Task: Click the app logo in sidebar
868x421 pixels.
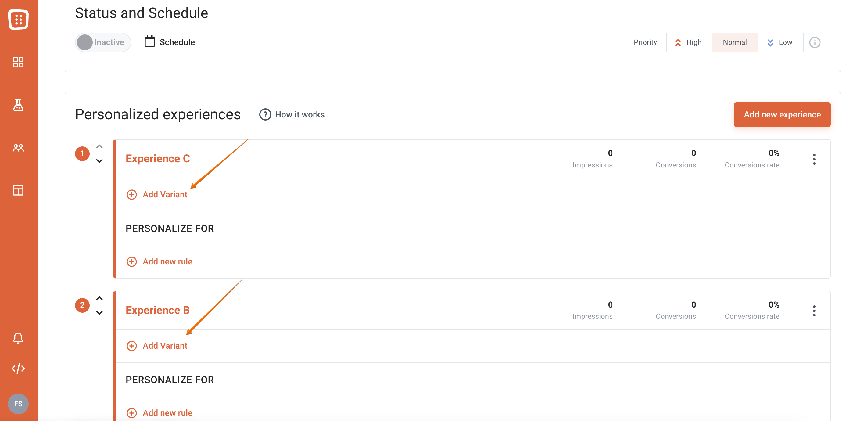Action: point(18,19)
